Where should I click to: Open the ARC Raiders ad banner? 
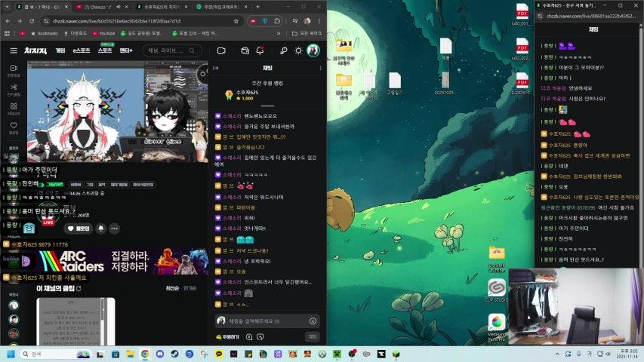coord(121,262)
